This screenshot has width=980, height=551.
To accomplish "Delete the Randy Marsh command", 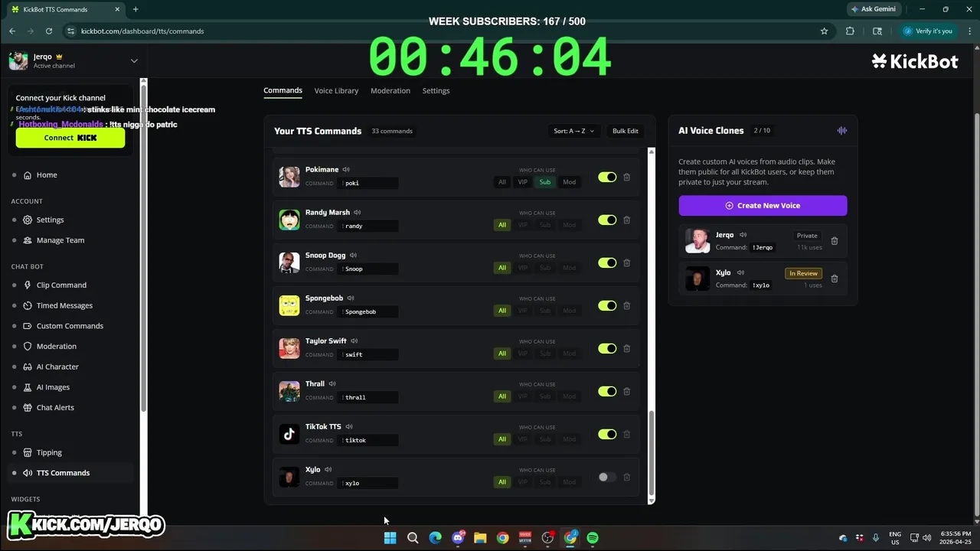I will coord(626,220).
